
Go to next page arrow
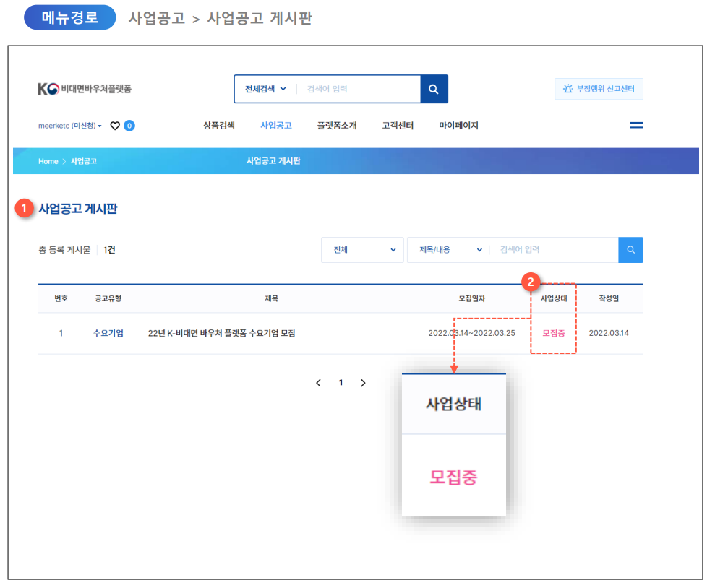pyautogui.click(x=363, y=383)
